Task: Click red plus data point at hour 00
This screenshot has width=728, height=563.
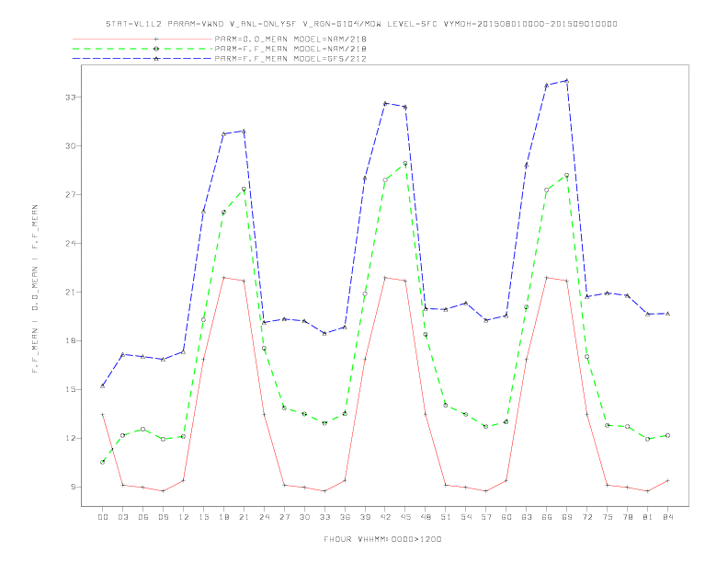Action: [x=103, y=414]
